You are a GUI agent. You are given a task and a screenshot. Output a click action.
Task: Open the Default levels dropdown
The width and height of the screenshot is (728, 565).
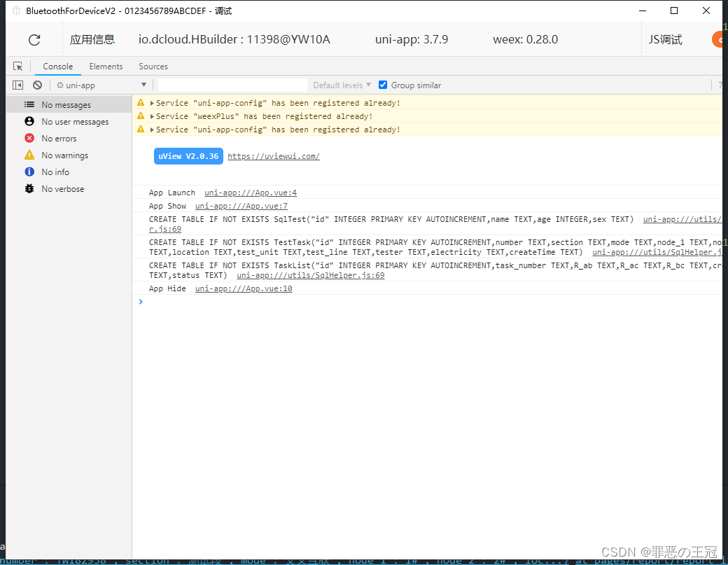[341, 85]
